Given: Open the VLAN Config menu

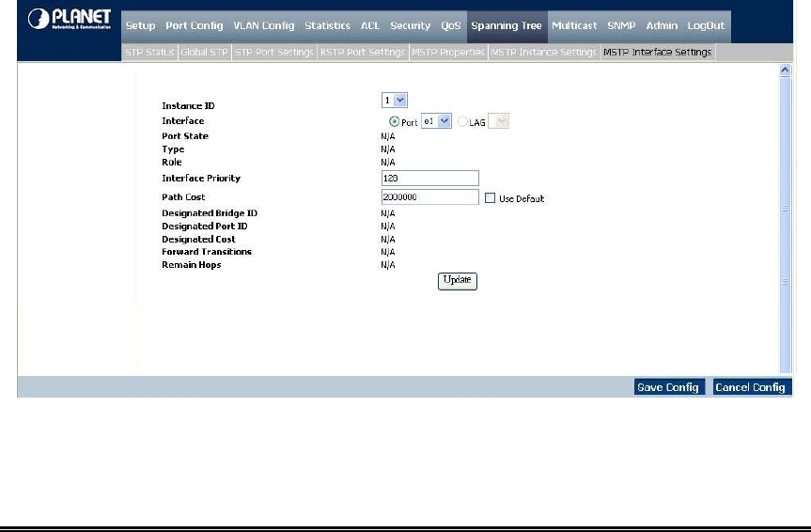Looking at the screenshot, I should (x=263, y=25).
